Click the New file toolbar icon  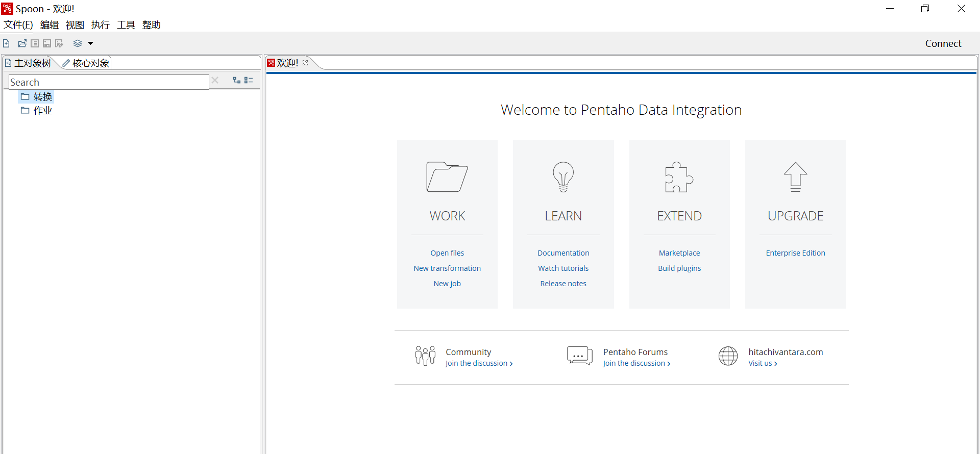pos(6,43)
